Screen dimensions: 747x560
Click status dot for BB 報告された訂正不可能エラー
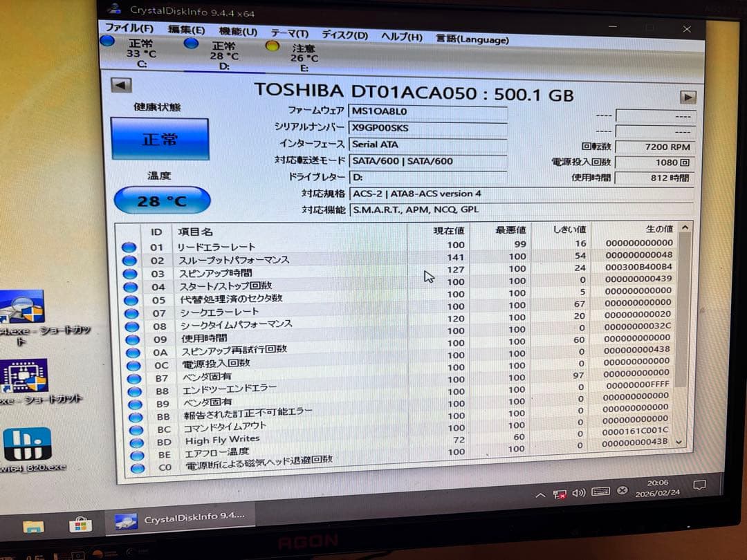pos(136,417)
